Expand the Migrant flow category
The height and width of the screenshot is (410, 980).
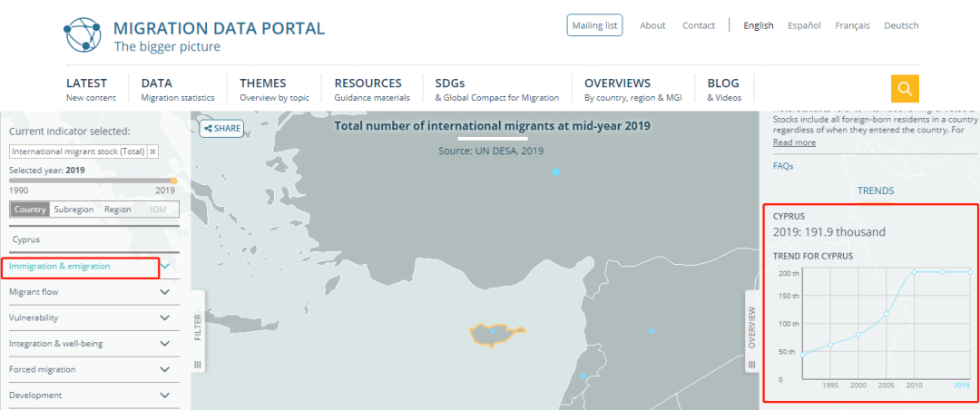(89, 292)
